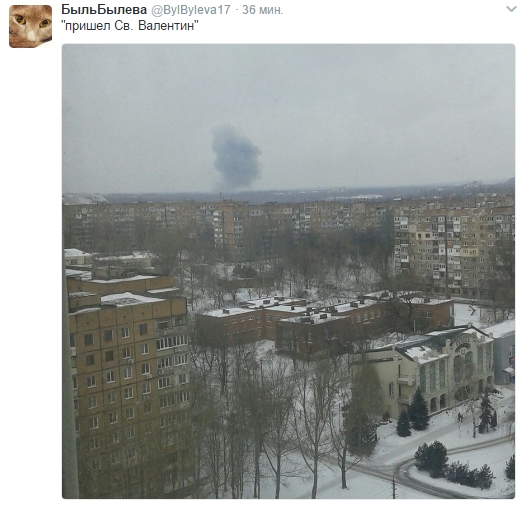
Task: Open the cat profile avatar
Action: pyautogui.click(x=30, y=26)
